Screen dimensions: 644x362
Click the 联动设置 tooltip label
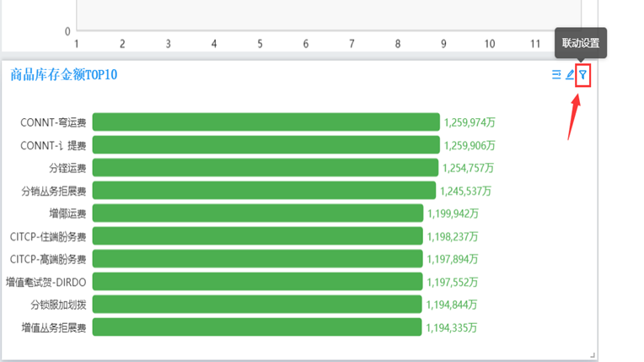click(580, 42)
